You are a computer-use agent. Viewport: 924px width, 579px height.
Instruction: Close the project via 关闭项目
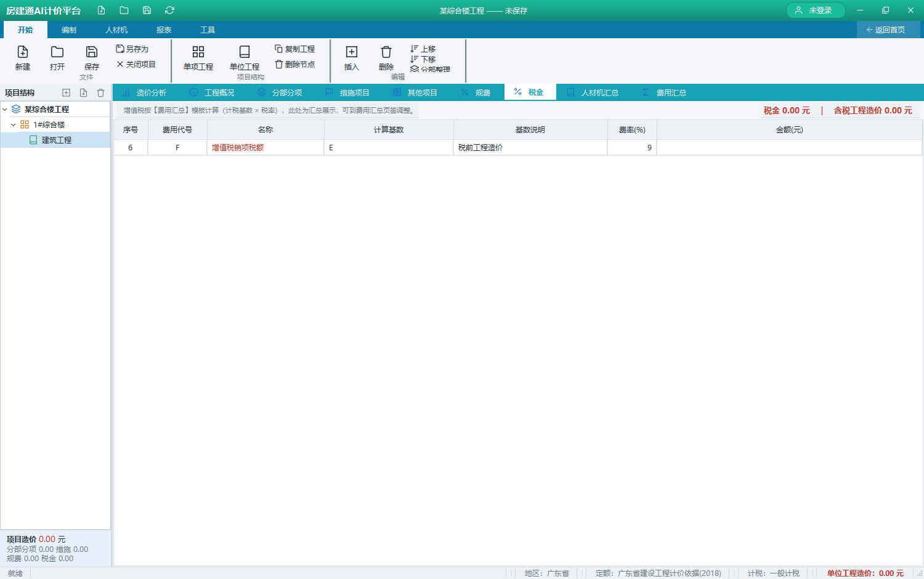coord(136,64)
